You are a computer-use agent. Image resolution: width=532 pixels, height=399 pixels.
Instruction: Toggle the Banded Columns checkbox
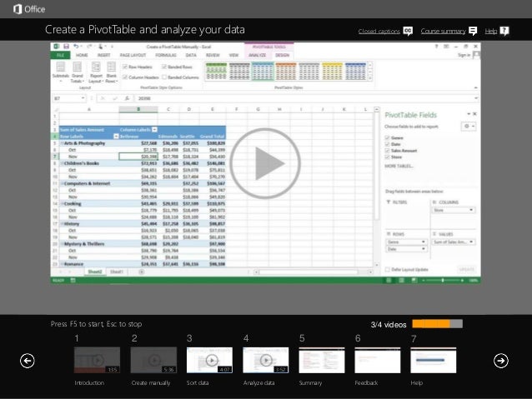164,77
